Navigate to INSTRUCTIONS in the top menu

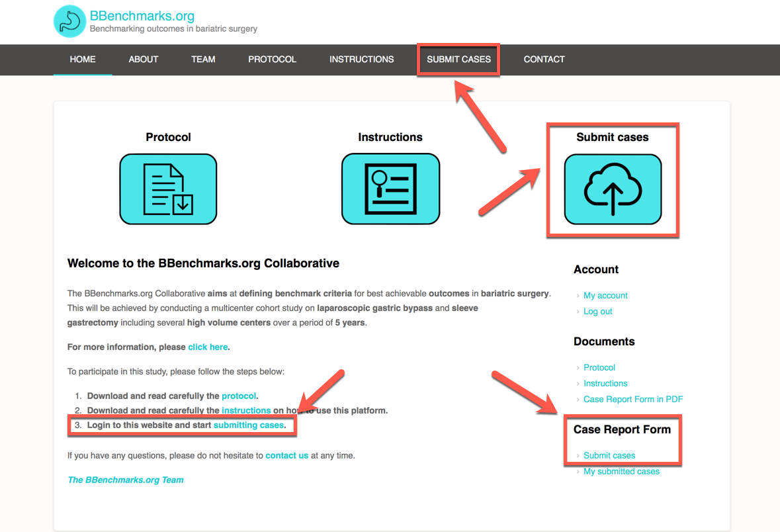click(x=361, y=60)
